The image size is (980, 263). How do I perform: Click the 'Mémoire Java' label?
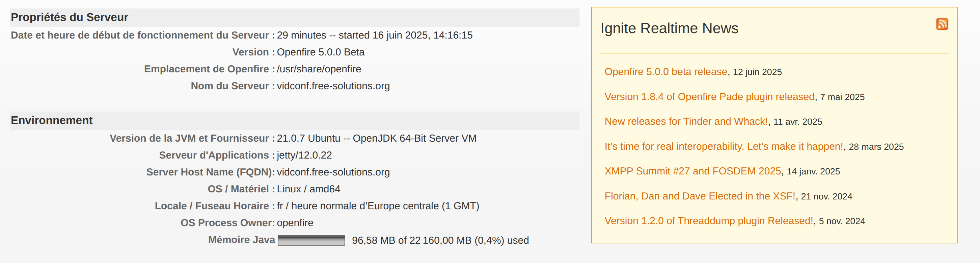(x=241, y=240)
